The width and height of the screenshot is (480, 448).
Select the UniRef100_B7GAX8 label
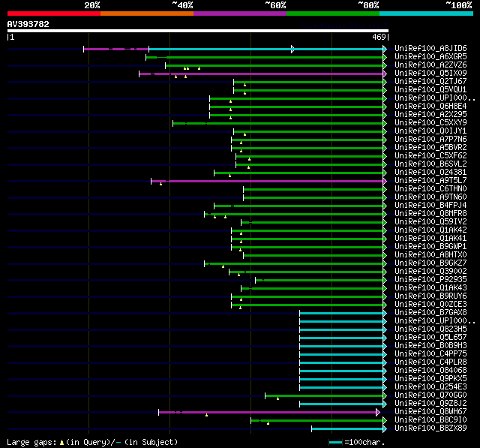pyautogui.click(x=430, y=313)
